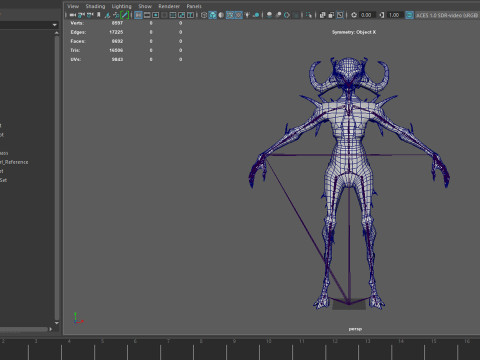Toggle the 2D Pan/Zoom icon

(116, 15)
